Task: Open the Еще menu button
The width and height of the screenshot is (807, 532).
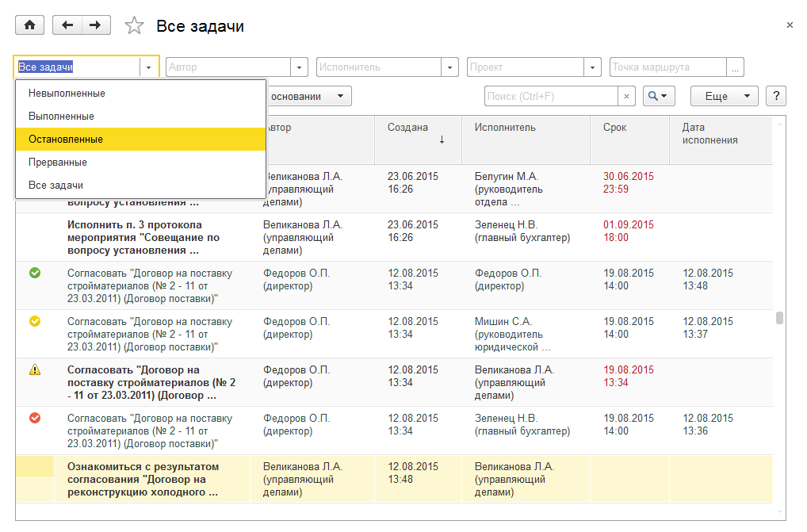Action: pos(724,96)
